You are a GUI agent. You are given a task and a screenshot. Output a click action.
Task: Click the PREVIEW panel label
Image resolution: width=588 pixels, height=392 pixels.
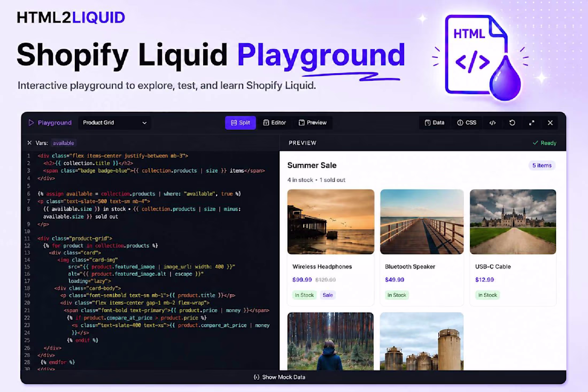point(303,143)
